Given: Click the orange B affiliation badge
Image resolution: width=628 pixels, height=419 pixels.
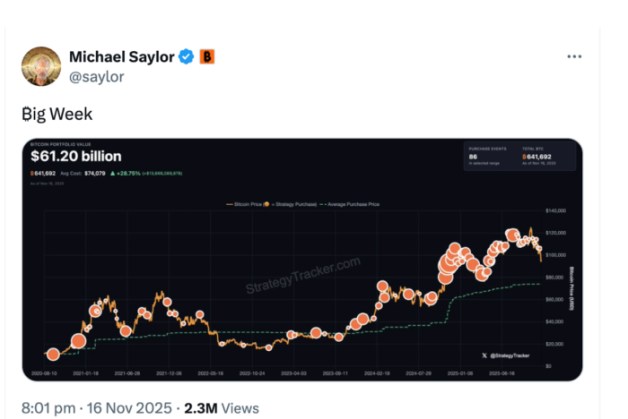Looking at the screenshot, I should (207, 56).
